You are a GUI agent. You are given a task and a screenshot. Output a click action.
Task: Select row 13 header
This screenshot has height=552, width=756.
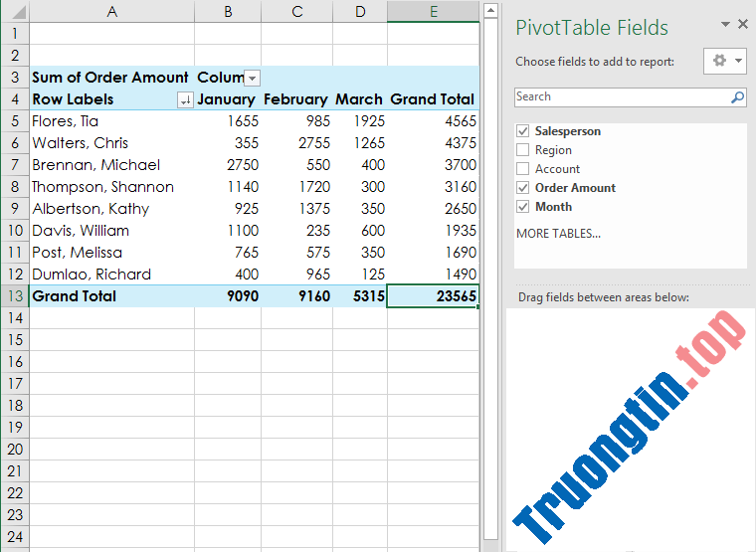(x=15, y=296)
